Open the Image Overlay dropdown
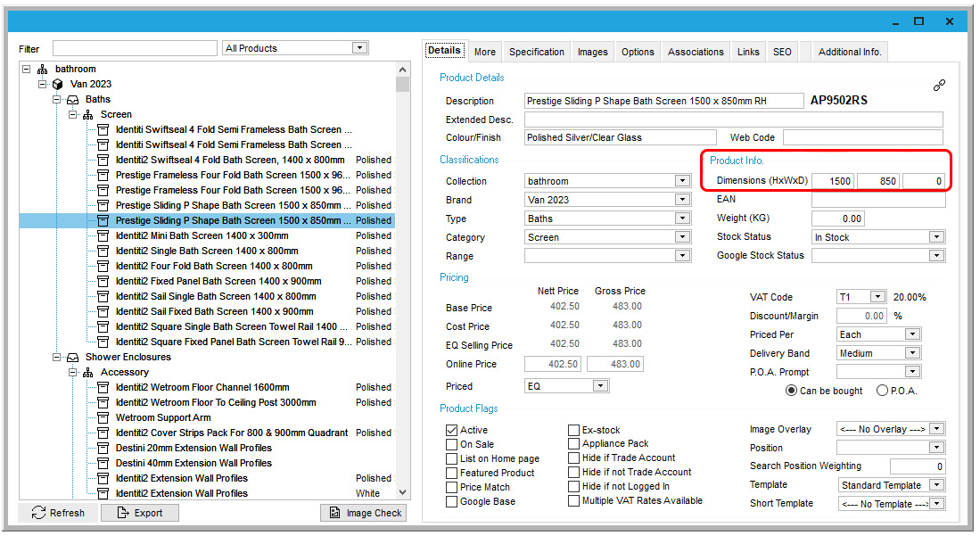 tap(936, 429)
